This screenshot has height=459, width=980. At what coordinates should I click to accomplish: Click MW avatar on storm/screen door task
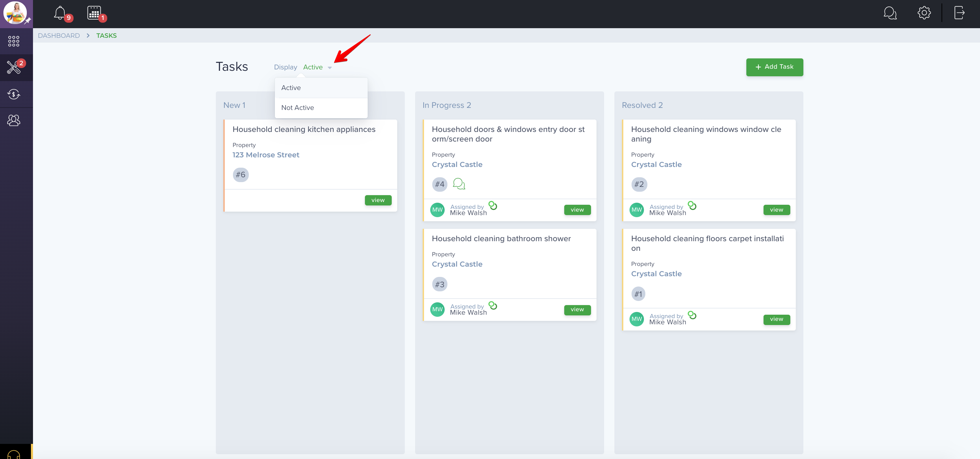(437, 210)
